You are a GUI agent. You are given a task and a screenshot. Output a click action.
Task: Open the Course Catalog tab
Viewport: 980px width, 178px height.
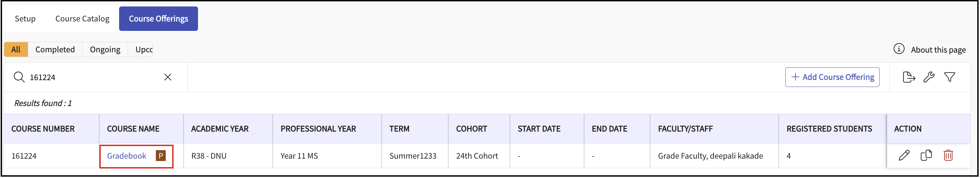point(82,19)
